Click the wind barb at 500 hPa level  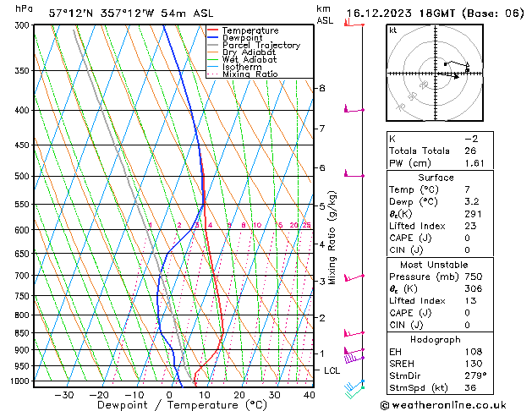(x=354, y=174)
